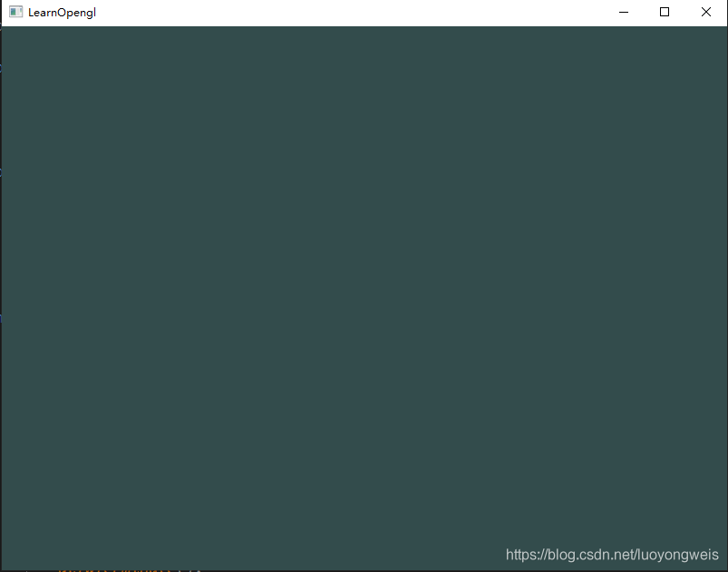Close the LearnOpengl window
This screenshot has width=728, height=572.
[x=705, y=12]
